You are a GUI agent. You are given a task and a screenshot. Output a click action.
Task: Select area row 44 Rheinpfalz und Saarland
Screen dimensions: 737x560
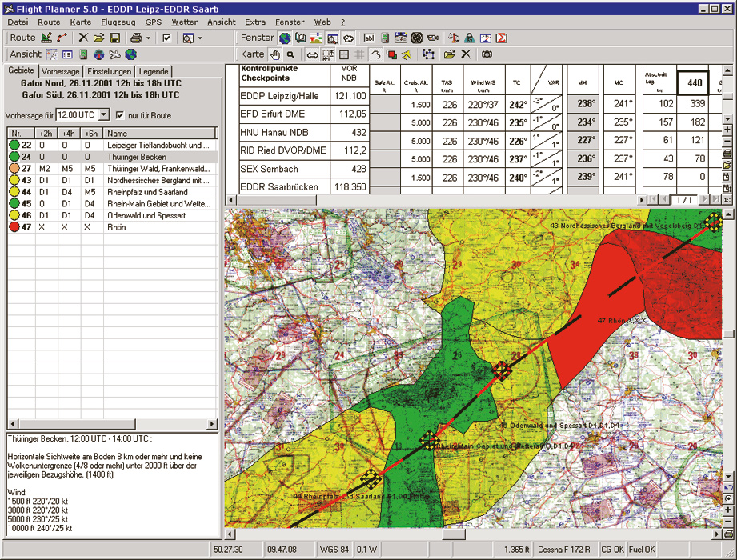pos(112,192)
